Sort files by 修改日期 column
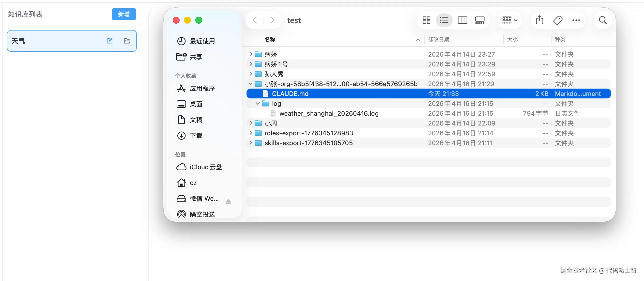644x281 pixels. point(439,40)
